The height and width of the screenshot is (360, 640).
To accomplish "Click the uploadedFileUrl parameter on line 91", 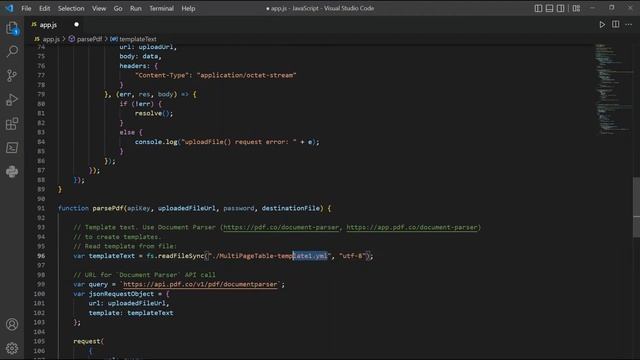I will pyautogui.click(x=187, y=208).
